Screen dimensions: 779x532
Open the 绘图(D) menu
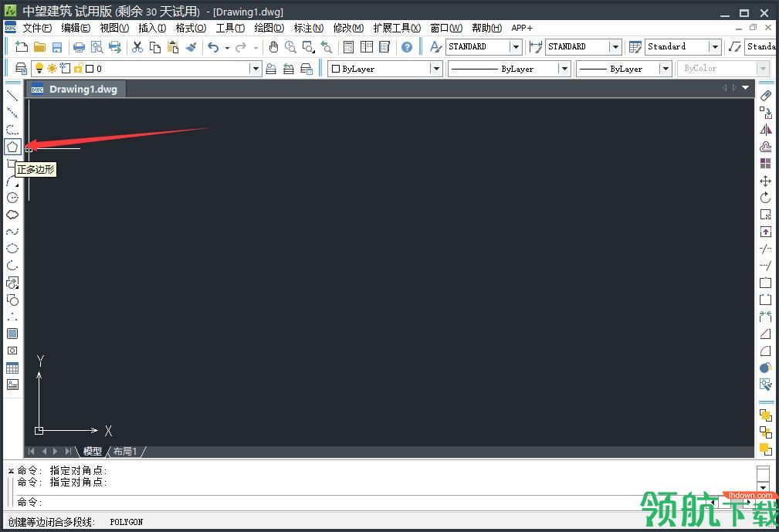[269, 28]
